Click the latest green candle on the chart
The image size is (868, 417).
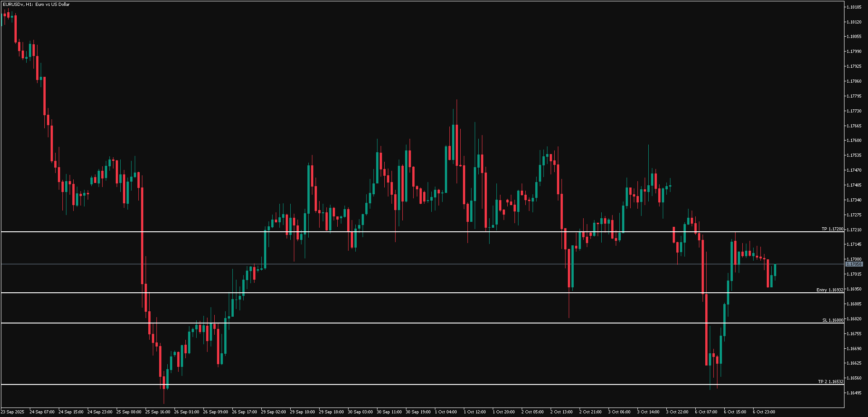pos(775,270)
